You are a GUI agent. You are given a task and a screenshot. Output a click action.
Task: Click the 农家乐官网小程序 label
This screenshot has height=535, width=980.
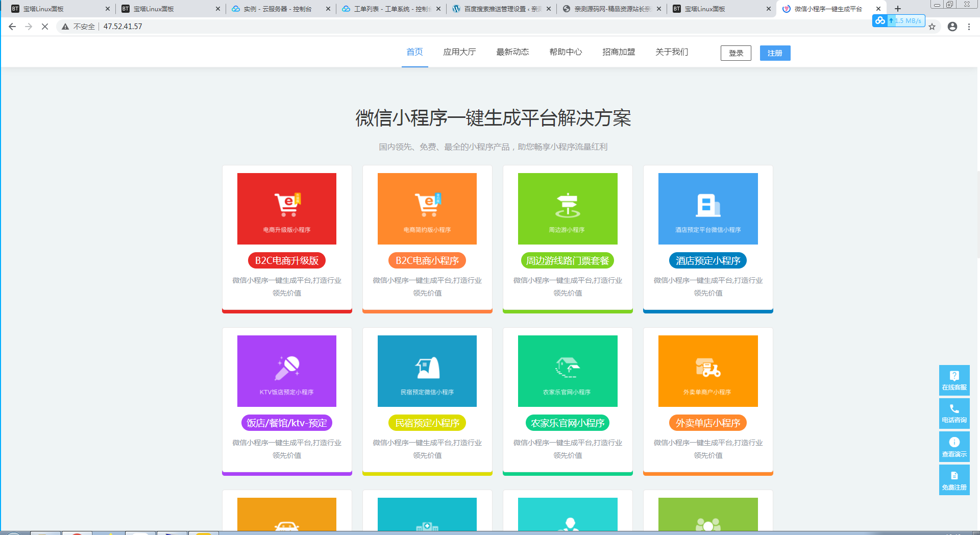568,423
